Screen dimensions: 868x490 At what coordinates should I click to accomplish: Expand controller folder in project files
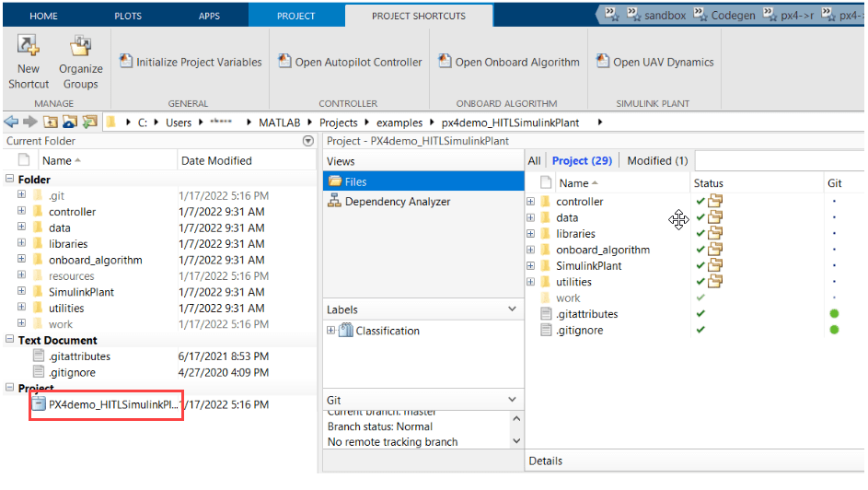530,202
